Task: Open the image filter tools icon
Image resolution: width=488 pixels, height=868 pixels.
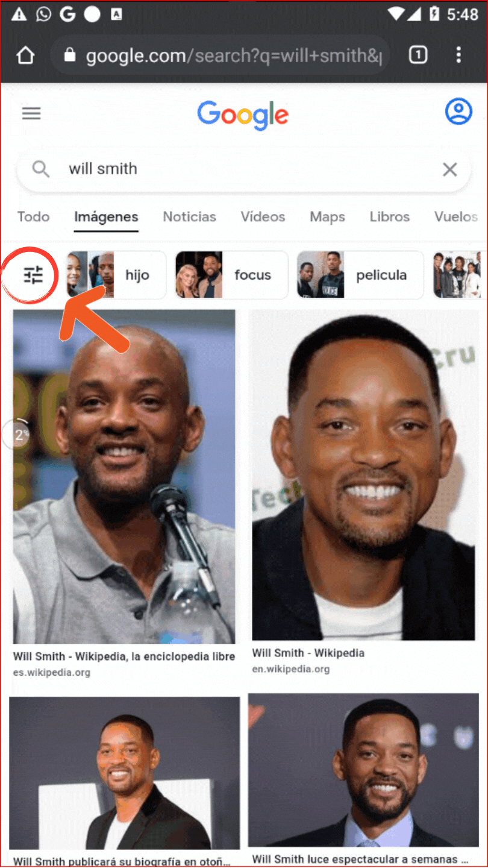Action: (33, 275)
